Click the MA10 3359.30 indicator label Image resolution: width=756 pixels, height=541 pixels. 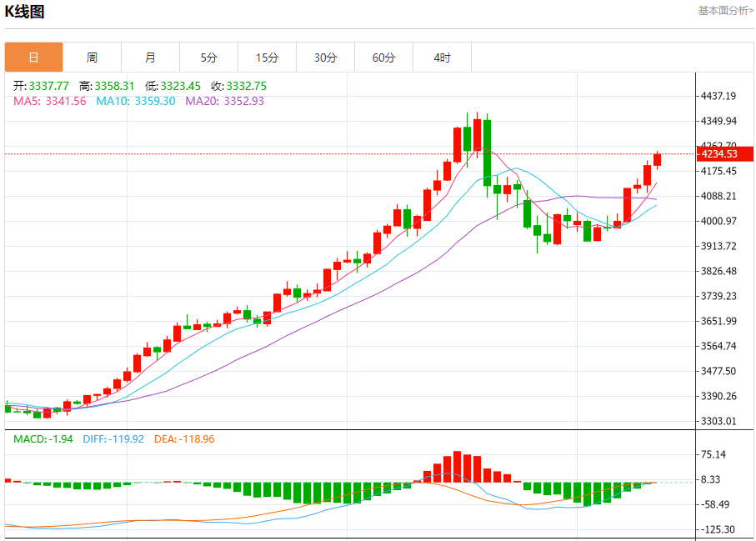(135, 101)
